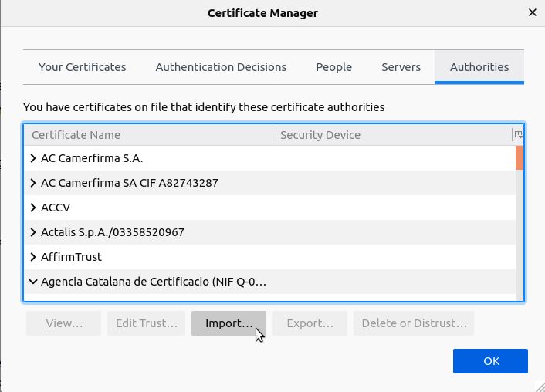Go to the People tab

click(333, 67)
